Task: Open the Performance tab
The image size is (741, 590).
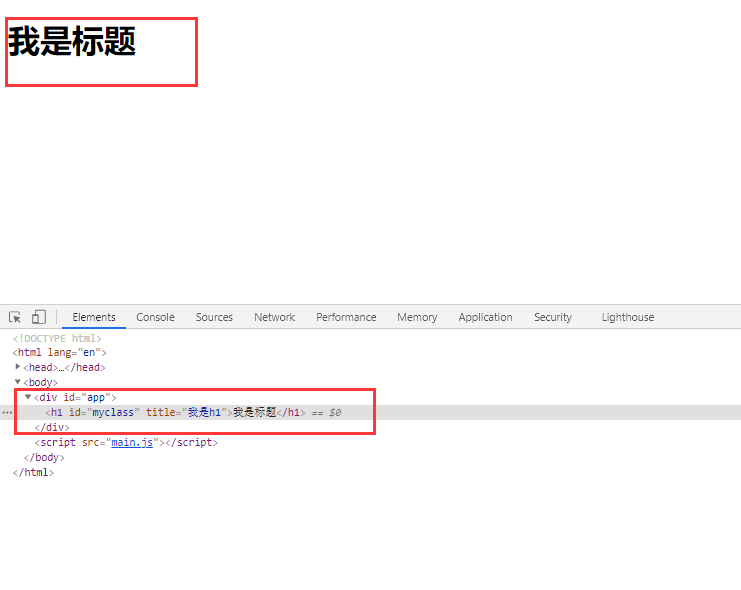Action: (346, 317)
